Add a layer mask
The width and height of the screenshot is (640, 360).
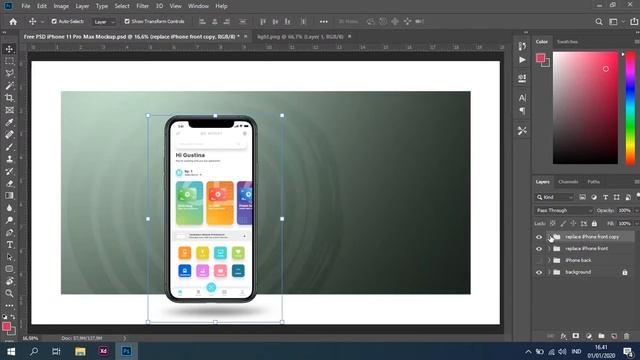pos(576,336)
